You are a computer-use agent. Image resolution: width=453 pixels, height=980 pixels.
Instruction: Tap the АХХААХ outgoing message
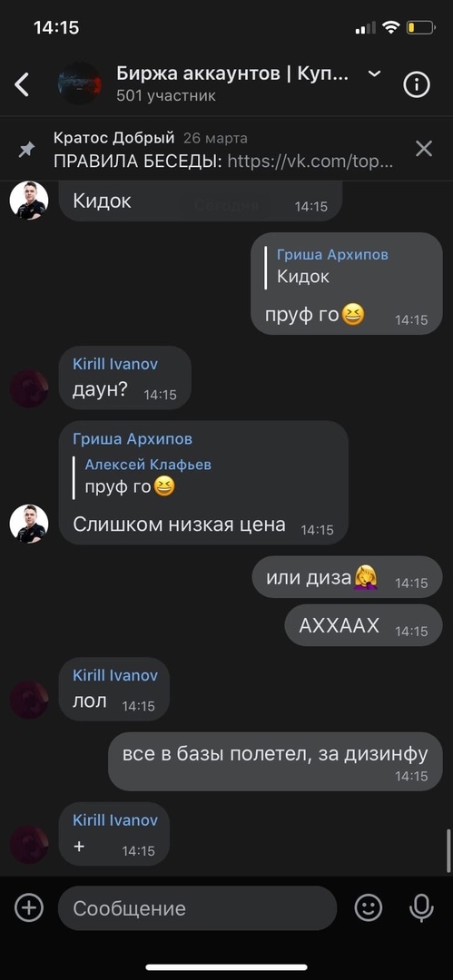point(363,625)
